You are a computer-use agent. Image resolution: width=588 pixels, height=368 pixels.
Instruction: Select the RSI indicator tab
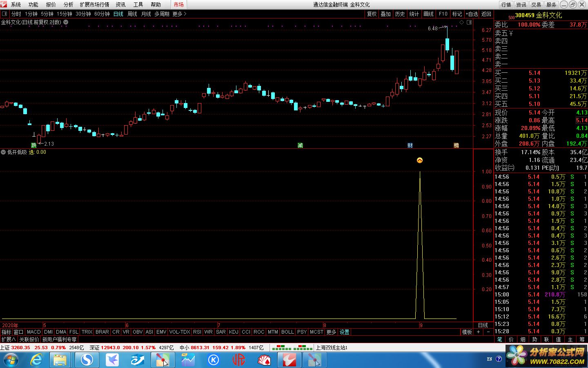197,332
